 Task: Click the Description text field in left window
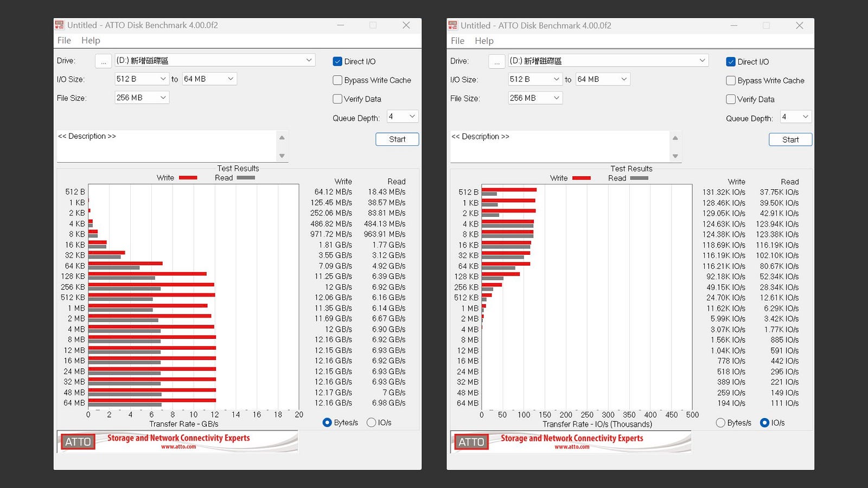coord(167,146)
